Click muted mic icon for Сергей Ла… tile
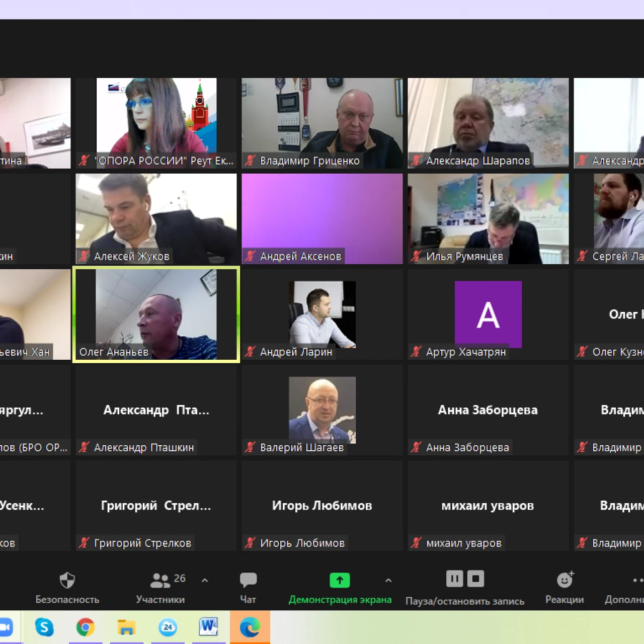644x644 pixels. [x=582, y=256]
